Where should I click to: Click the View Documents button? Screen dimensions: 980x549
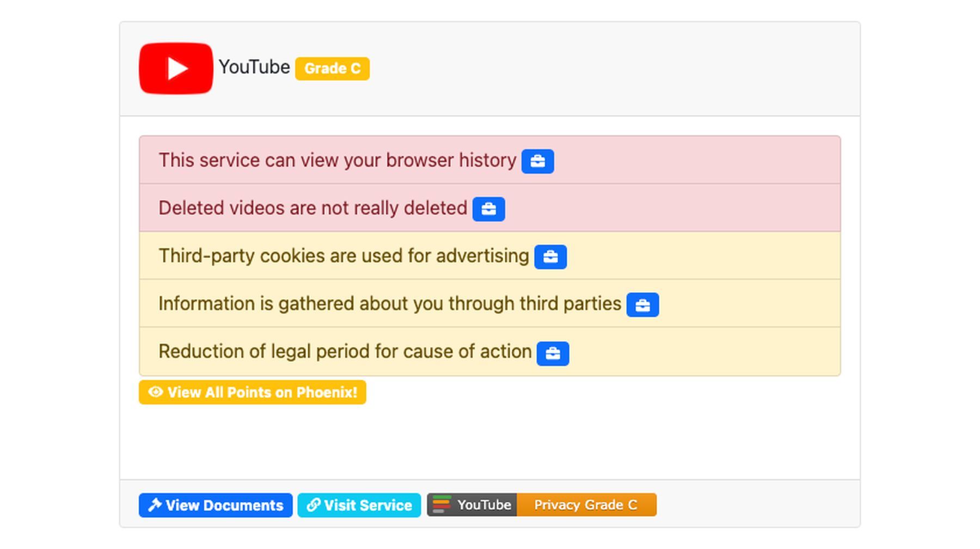click(215, 505)
